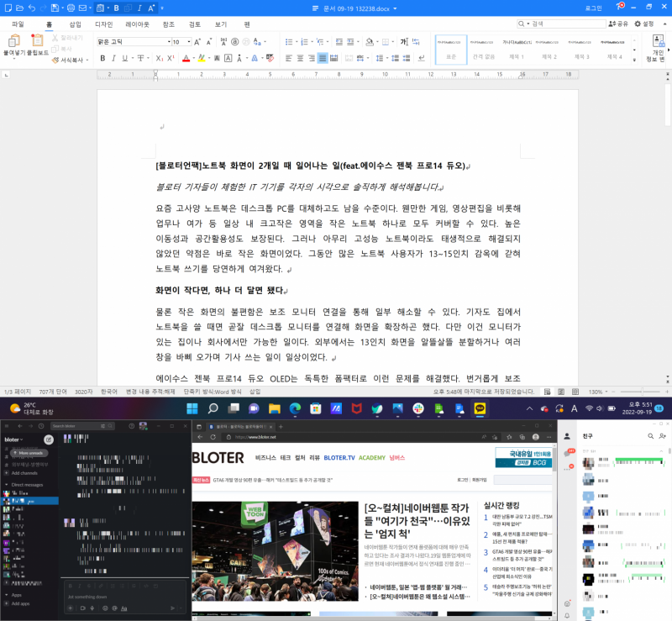Apply the 제목 1 heading style

click(517, 50)
